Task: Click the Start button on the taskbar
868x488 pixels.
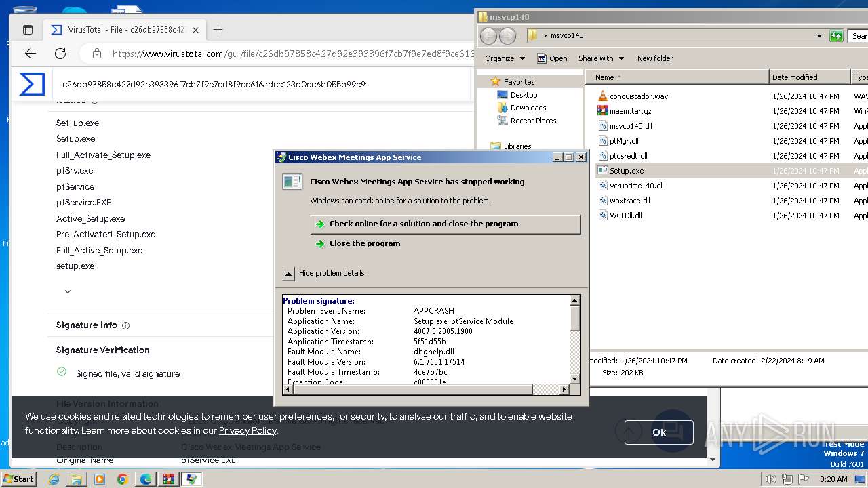Action: click(x=18, y=479)
